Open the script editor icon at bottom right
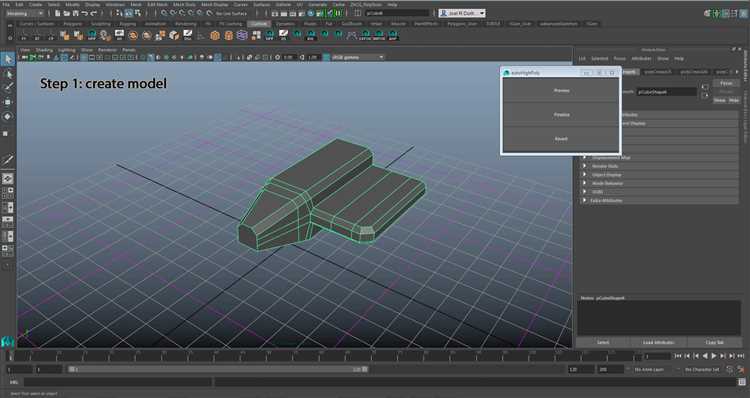The image size is (750, 398). point(742,382)
